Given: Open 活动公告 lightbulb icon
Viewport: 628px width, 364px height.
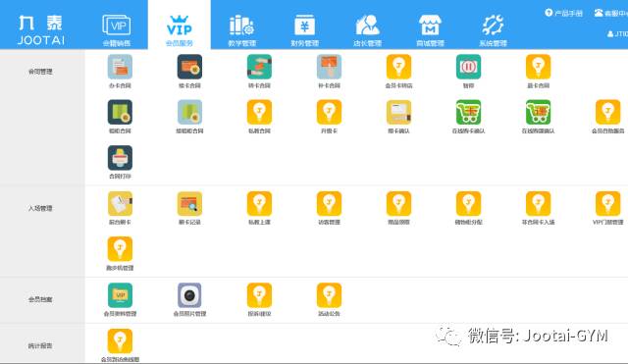Looking at the screenshot, I should point(329,295).
